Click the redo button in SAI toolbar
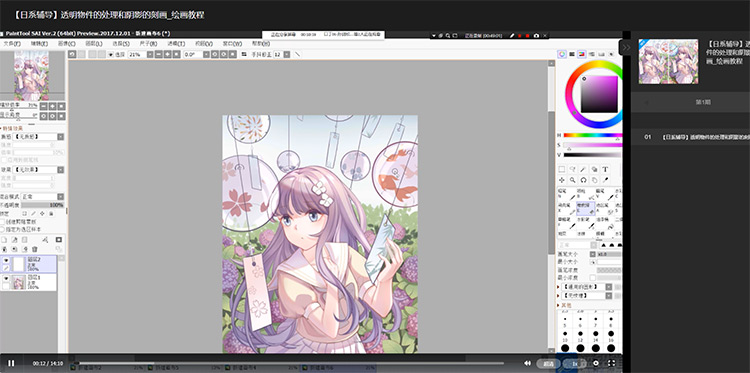This screenshot has width=750, height=373. tap(82, 55)
